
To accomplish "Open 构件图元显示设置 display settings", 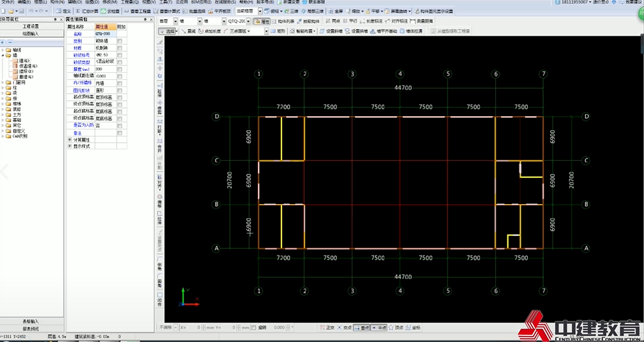I will [x=434, y=11].
